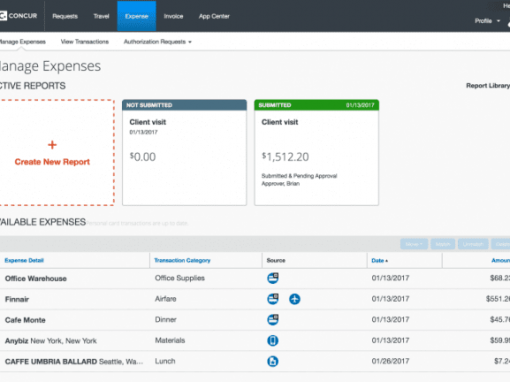510x382 pixels.
Task: Click the Concur logo icon
Action: 3,16
